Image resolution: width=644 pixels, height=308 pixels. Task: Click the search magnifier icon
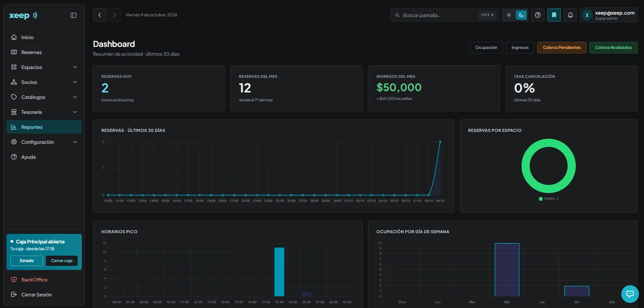(x=398, y=15)
